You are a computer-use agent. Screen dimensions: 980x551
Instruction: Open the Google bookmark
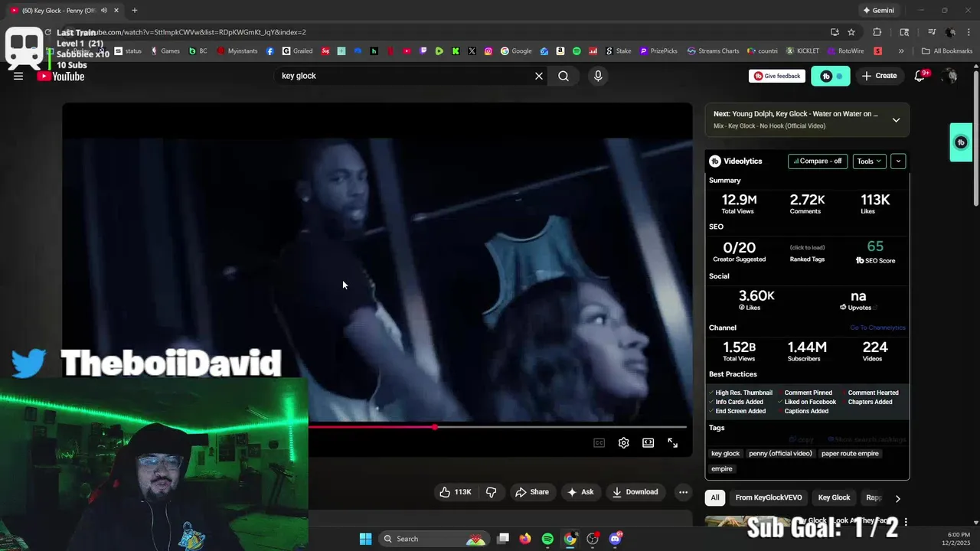[x=516, y=51]
